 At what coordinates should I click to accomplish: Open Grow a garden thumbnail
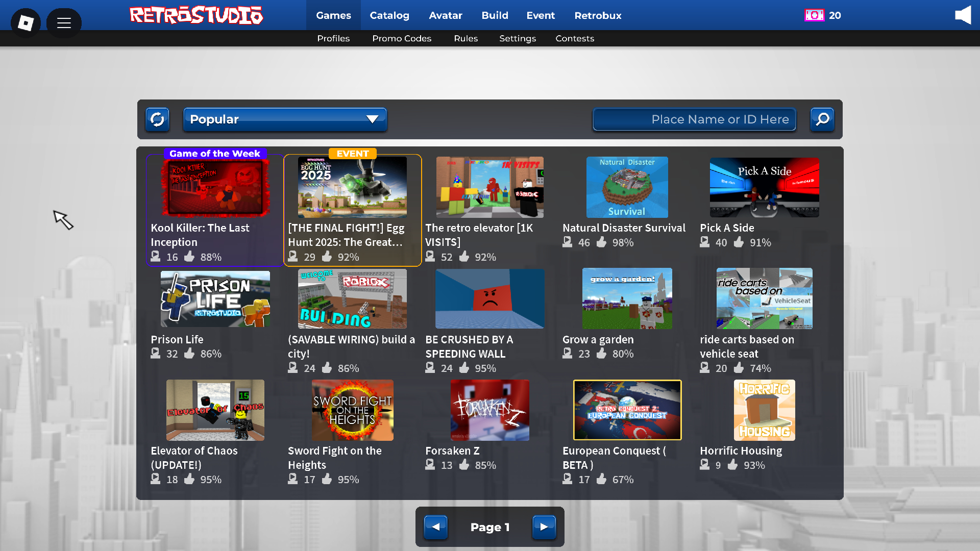[x=627, y=298]
